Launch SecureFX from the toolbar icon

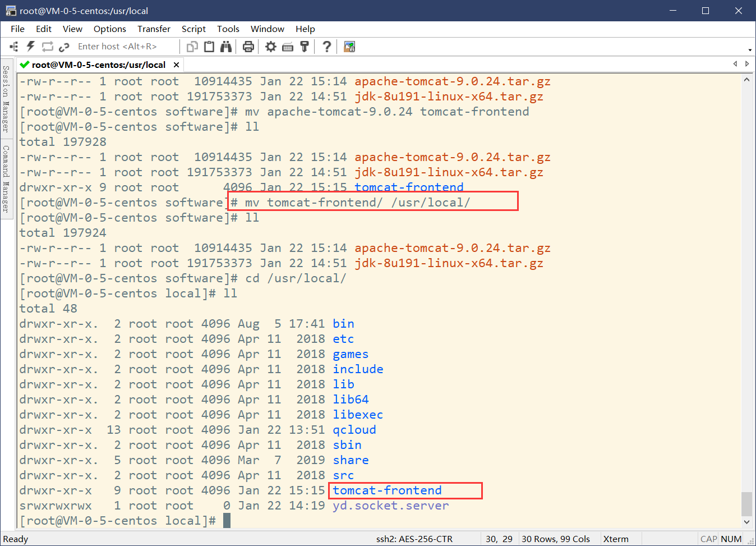point(349,47)
